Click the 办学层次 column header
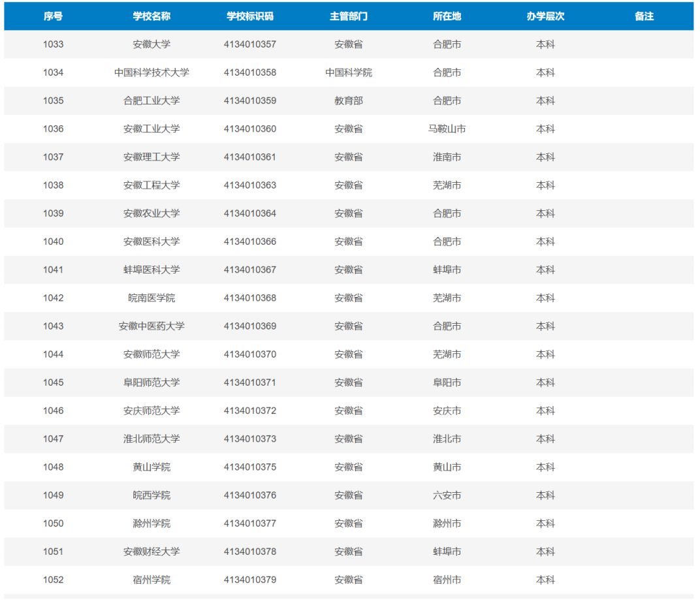Image resolution: width=700 pixels, height=607 pixels. coord(545,16)
